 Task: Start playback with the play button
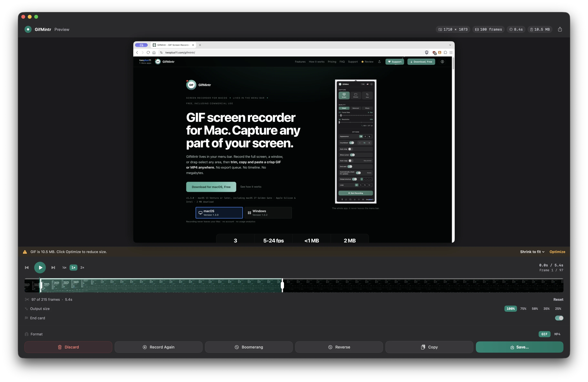click(40, 268)
